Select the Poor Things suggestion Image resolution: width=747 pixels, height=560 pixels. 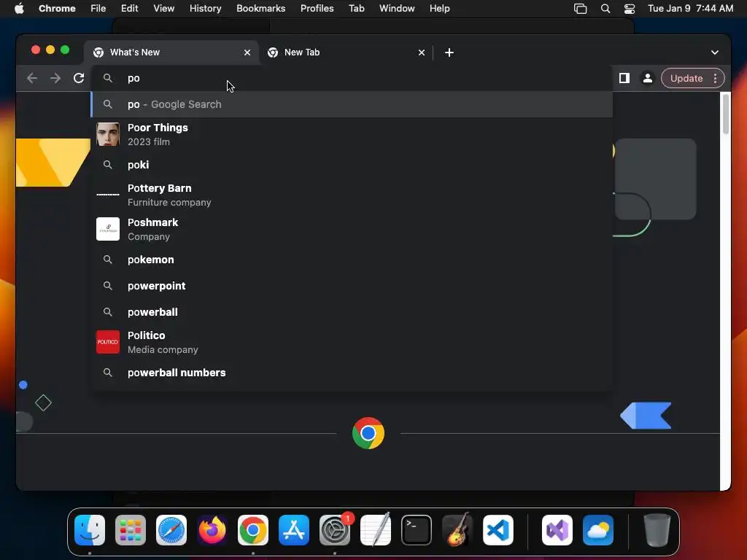352,134
